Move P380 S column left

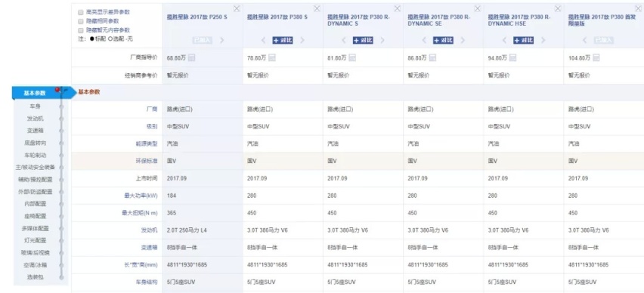point(264,40)
